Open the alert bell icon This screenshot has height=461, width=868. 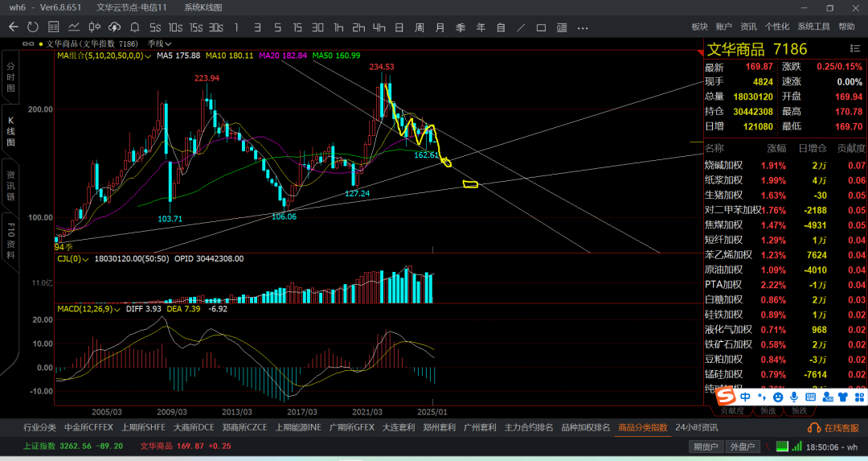coord(134,27)
